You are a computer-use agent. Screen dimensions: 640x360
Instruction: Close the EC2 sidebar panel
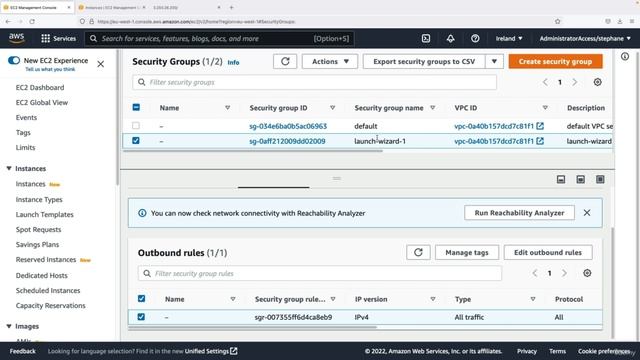(x=100, y=64)
